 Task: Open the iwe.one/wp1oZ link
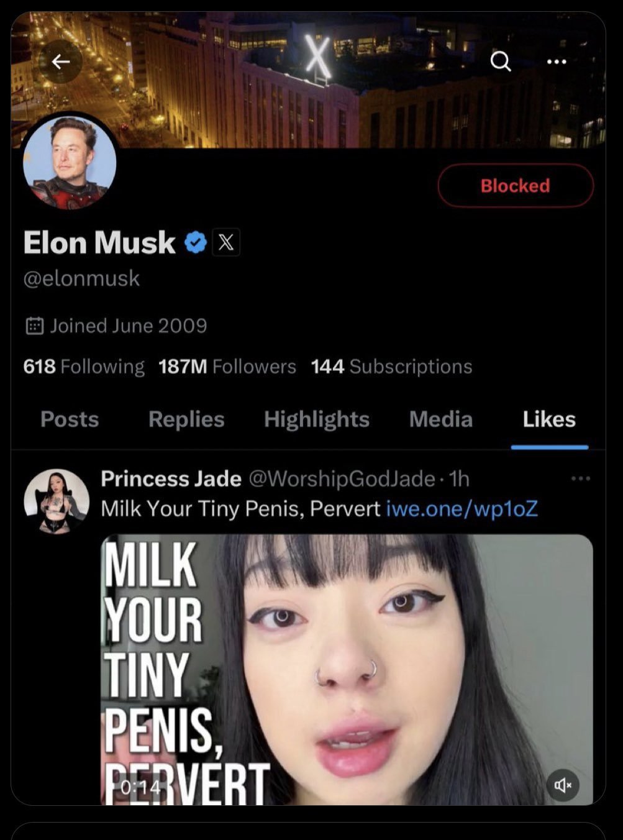[x=462, y=509]
